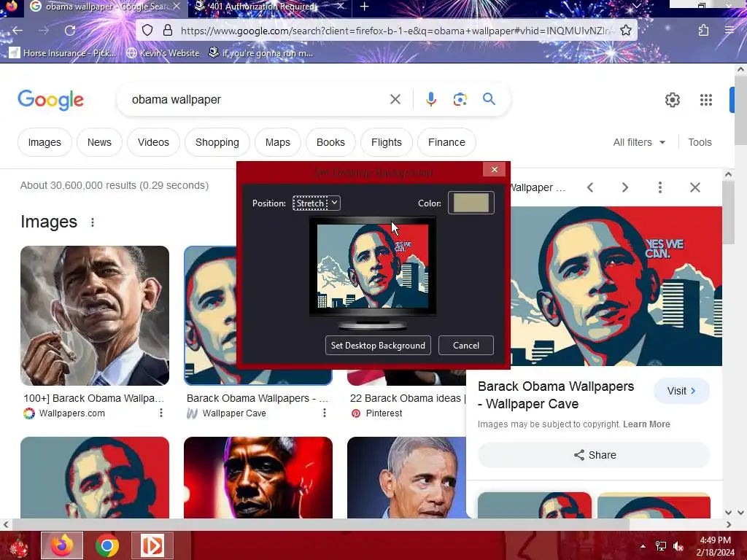Open Tools on the search filter bar
This screenshot has height=560, width=747.
700,142
